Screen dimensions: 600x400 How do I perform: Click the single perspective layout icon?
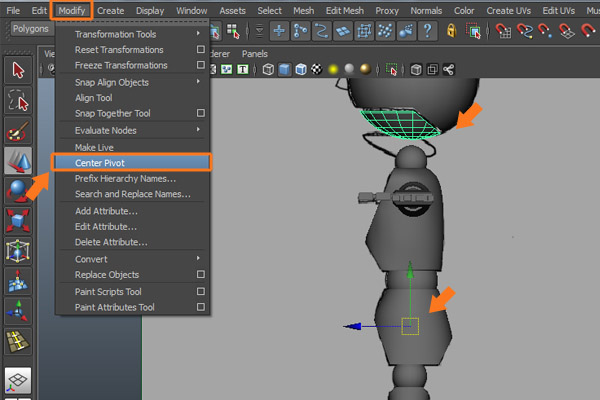[18, 381]
